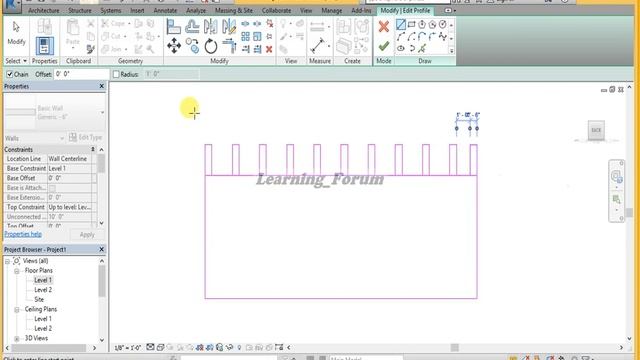Click the Apply button in Properties
The height and width of the screenshot is (360, 640).
point(87,235)
